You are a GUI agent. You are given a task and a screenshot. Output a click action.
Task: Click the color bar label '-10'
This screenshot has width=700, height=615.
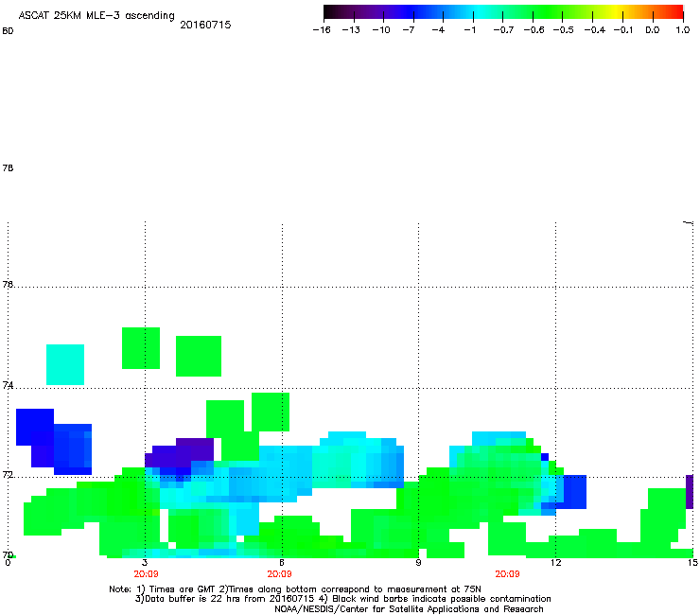pos(381,30)
